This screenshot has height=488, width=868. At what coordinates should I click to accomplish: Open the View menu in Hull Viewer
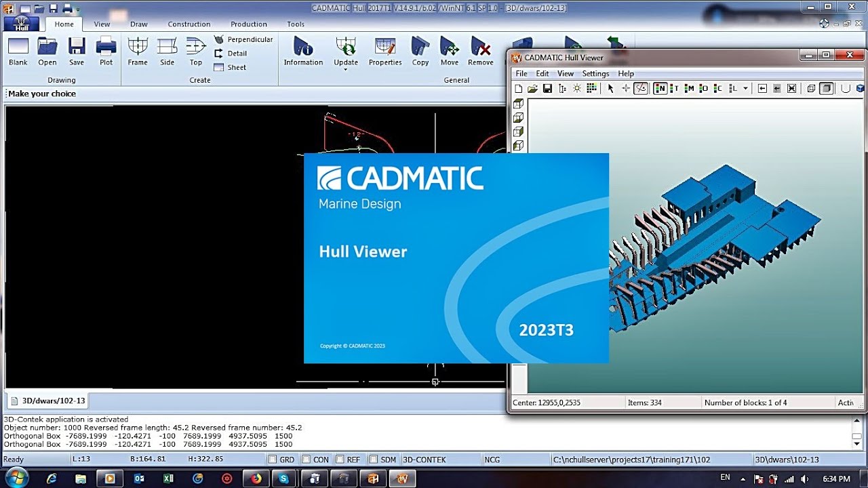pyautogui.click(x=566, y=73)
